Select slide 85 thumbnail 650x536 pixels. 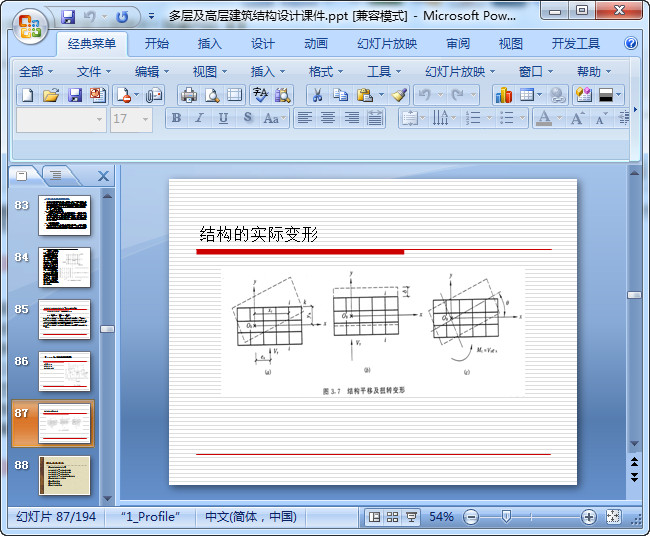tap(64, 320)
